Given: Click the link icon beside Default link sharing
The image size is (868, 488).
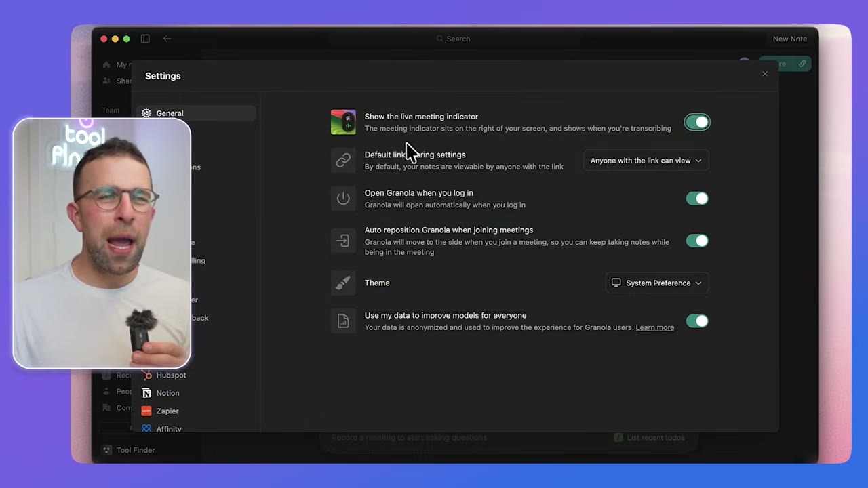Looking at the screenshot, I should [343, 161].
